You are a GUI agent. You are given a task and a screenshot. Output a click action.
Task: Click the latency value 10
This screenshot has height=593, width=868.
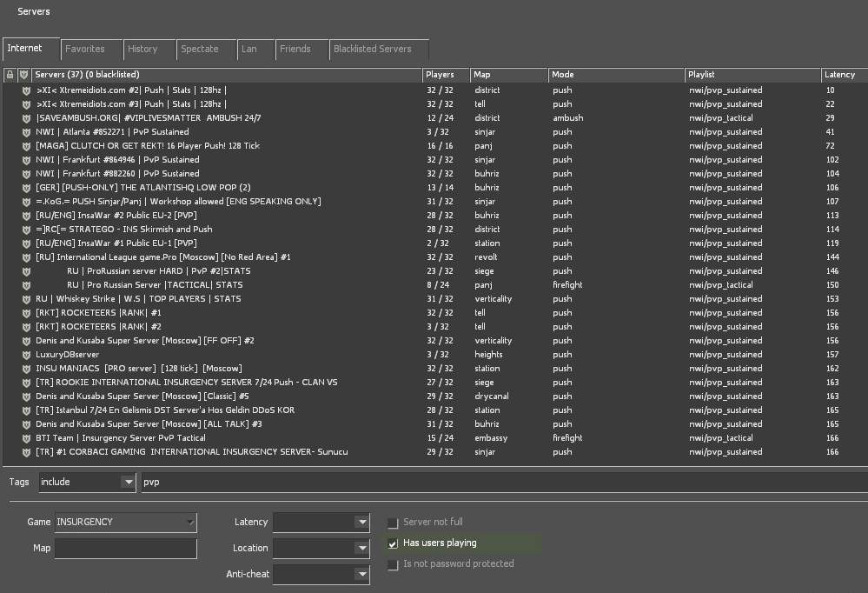point(831,90)
